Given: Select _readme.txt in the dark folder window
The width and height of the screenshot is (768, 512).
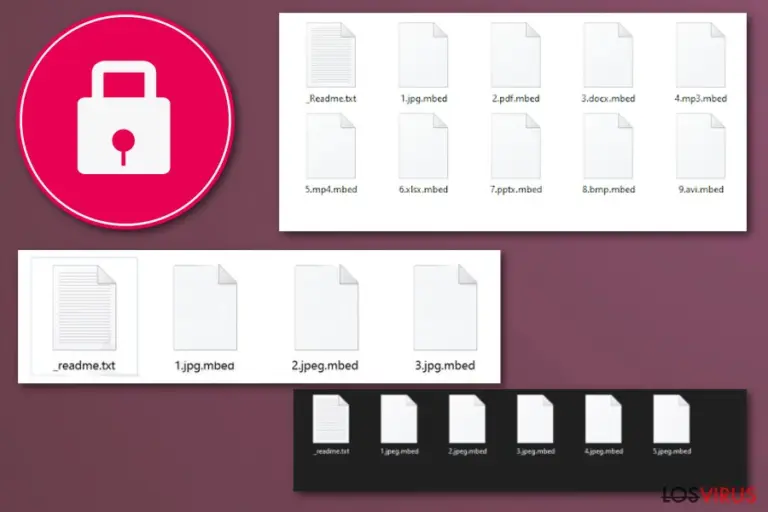Looking at the screenshot, I should [x=331, y=425].
